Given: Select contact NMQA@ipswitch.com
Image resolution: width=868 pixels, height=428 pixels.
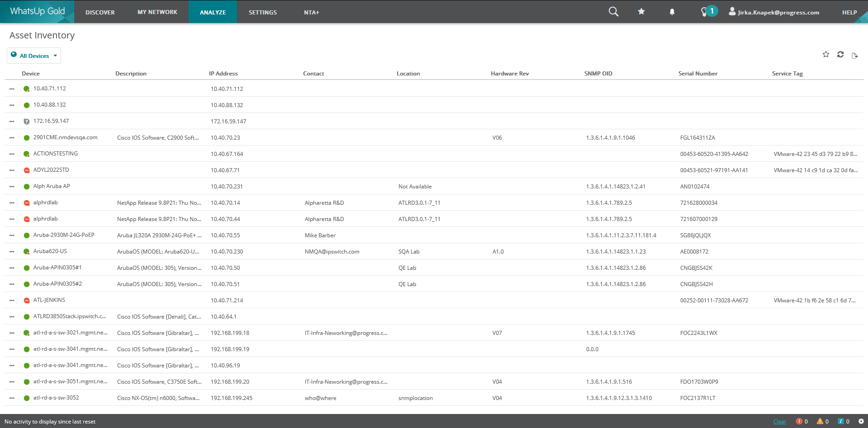Looking at the screenshot, I should [x=332, y=252].
